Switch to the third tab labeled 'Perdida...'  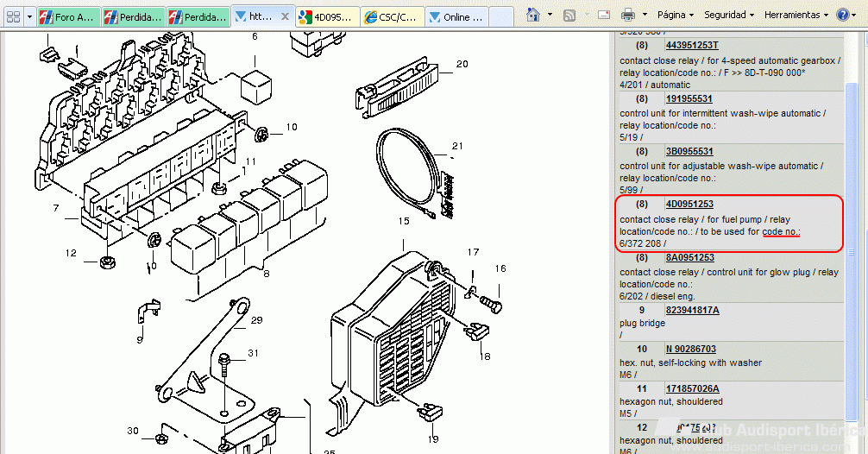coord(198,17)
